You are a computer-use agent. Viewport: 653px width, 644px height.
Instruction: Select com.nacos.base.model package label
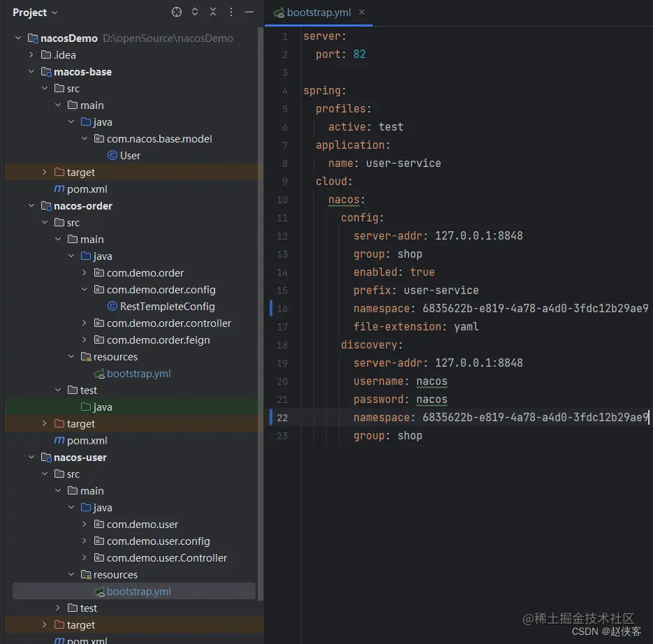pyautogui.click(x=159, y=139)
